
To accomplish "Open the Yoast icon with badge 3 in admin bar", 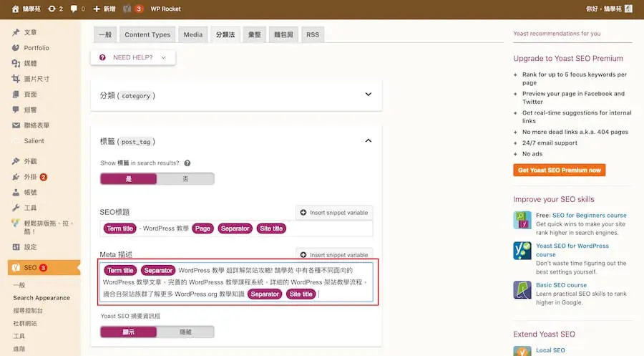I will [x=127, y=9].
